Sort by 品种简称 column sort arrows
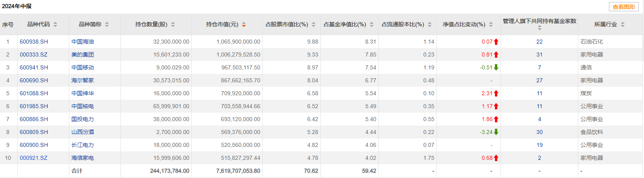 [107, 25]
